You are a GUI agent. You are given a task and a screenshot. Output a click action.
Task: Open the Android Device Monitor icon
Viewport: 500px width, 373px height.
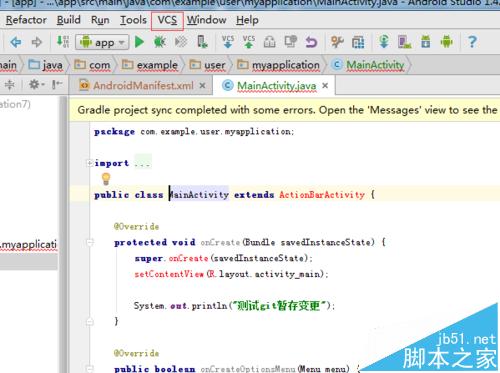click(446, 42)
